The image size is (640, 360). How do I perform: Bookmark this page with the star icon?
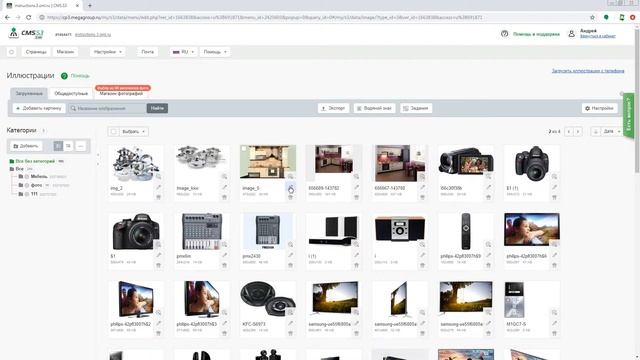tap(592, 18)
